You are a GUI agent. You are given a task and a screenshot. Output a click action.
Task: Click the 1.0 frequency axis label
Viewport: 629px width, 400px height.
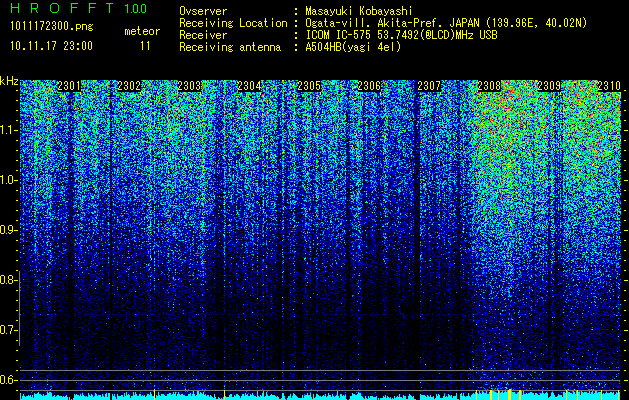pos(8,180)
